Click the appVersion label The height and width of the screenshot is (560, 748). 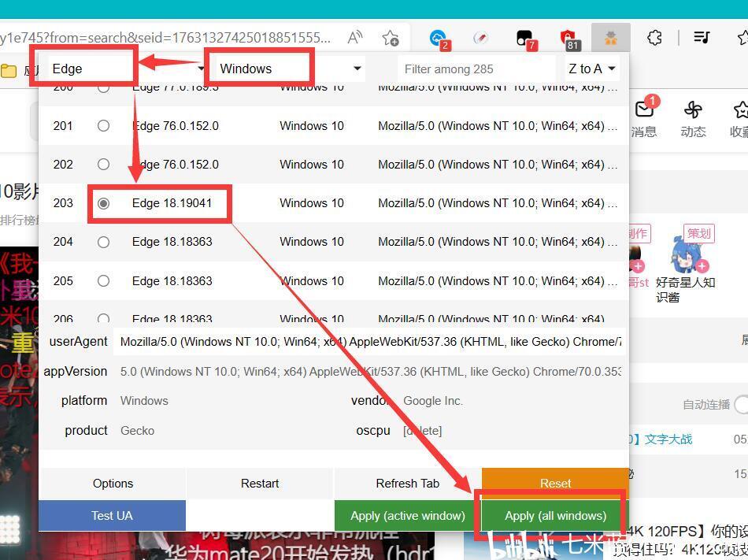(x=76, y=371)
